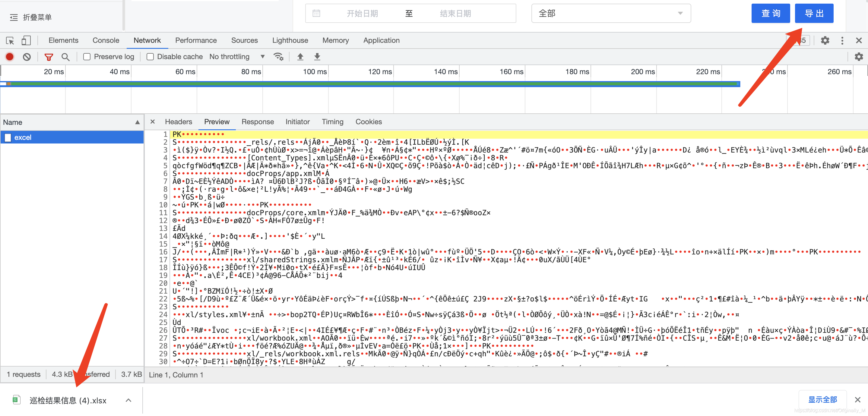Open the Application tab
The height and width of the screenshot is (416, 868).
382,40
